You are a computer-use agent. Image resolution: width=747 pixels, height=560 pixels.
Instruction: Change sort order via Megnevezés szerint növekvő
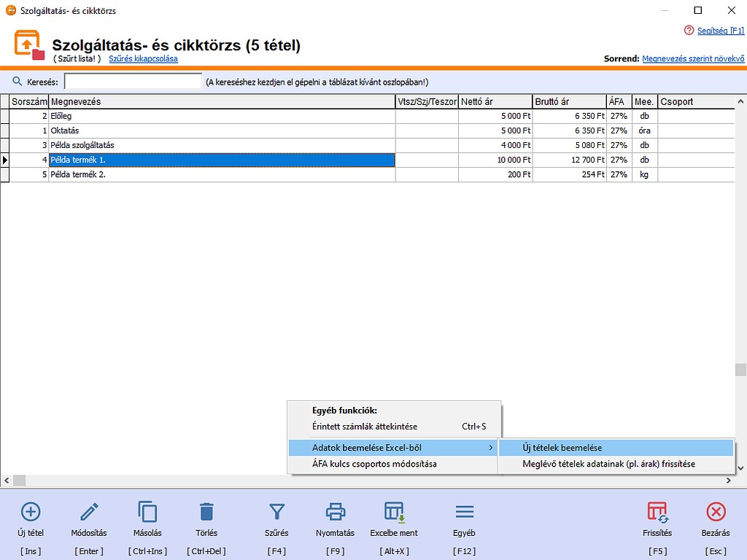tap(693, 58)
